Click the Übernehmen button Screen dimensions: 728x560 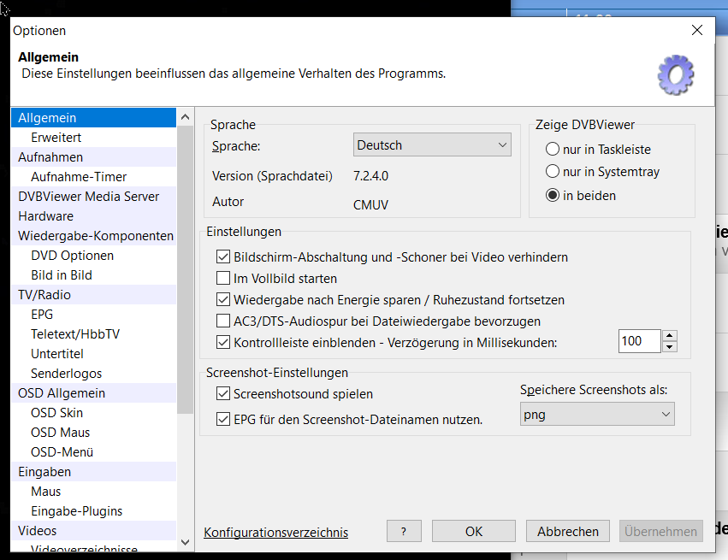pyautogui.click(x=660, y=531)
